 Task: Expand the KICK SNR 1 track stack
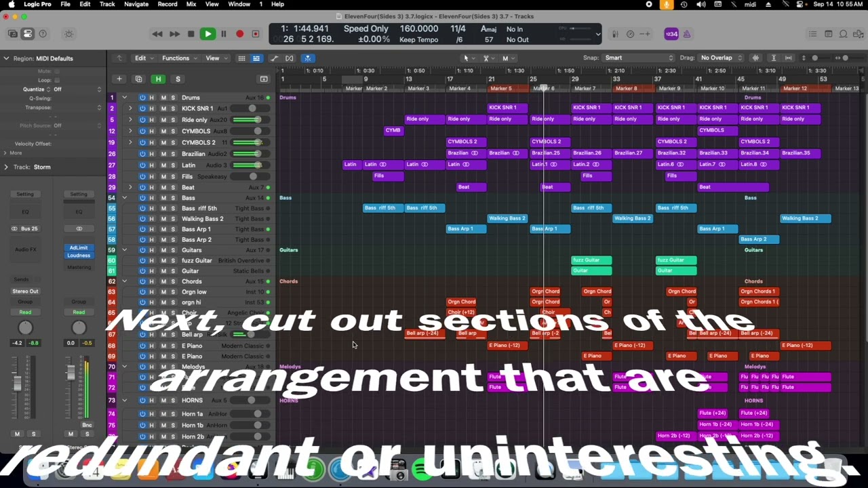(x=130, y=108)
